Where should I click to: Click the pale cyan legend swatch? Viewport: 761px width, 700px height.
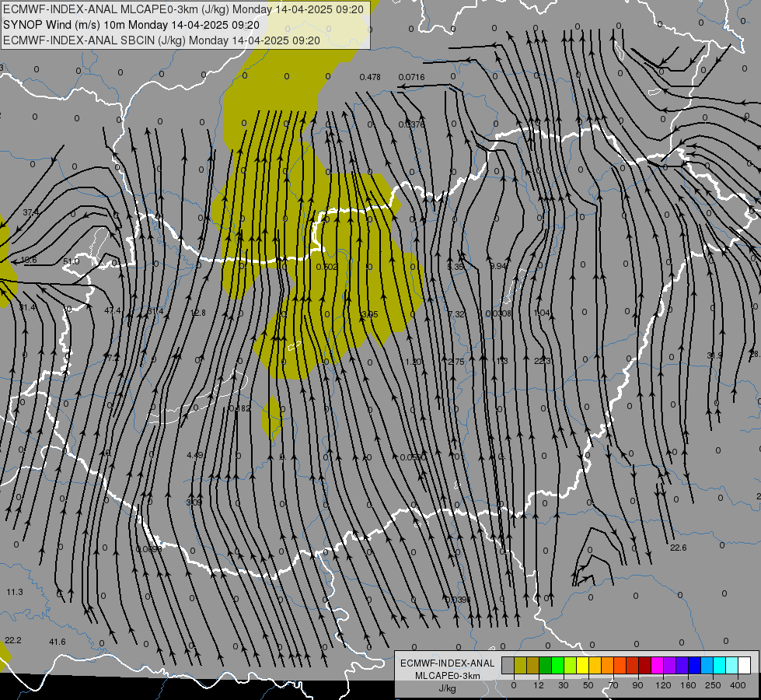pos(732,665)
